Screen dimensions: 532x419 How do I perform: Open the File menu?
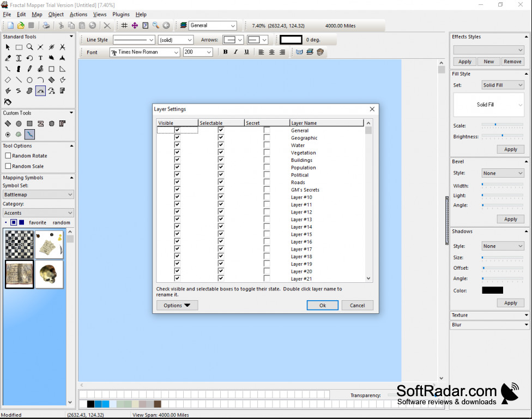[7, 14]
